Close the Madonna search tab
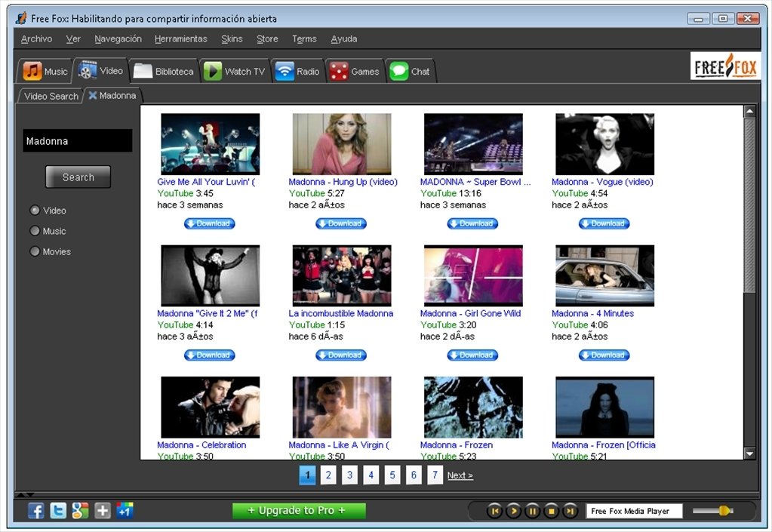The width and height of the screenshot is (772, 532). click(93, 95)
